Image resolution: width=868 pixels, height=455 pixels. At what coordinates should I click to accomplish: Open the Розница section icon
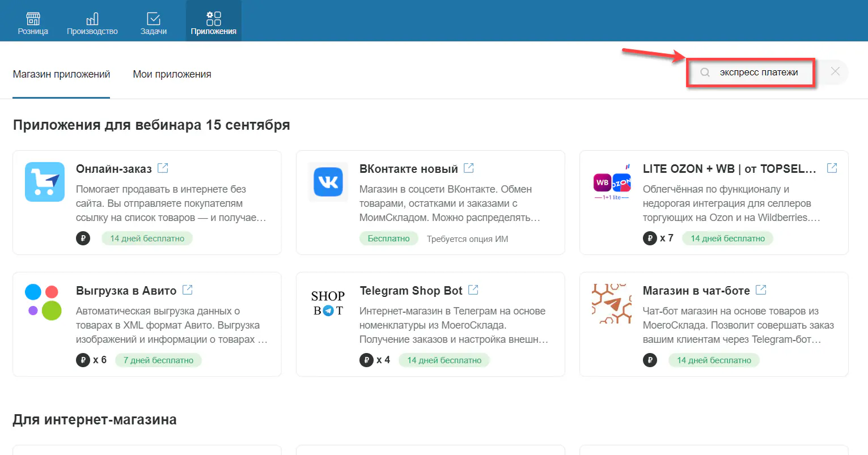33,19
